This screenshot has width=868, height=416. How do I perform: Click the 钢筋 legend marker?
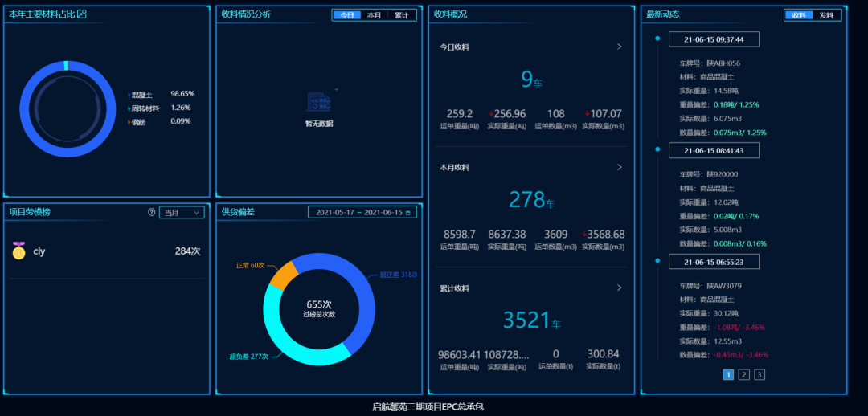click(129, 122)
